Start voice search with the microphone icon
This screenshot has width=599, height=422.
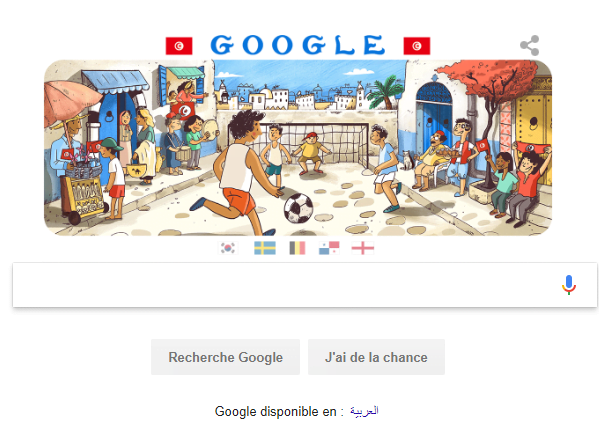[x=568, y=285]
